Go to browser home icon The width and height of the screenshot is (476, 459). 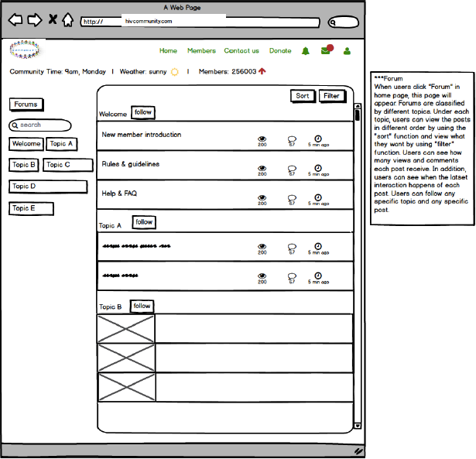coord(68,20)
